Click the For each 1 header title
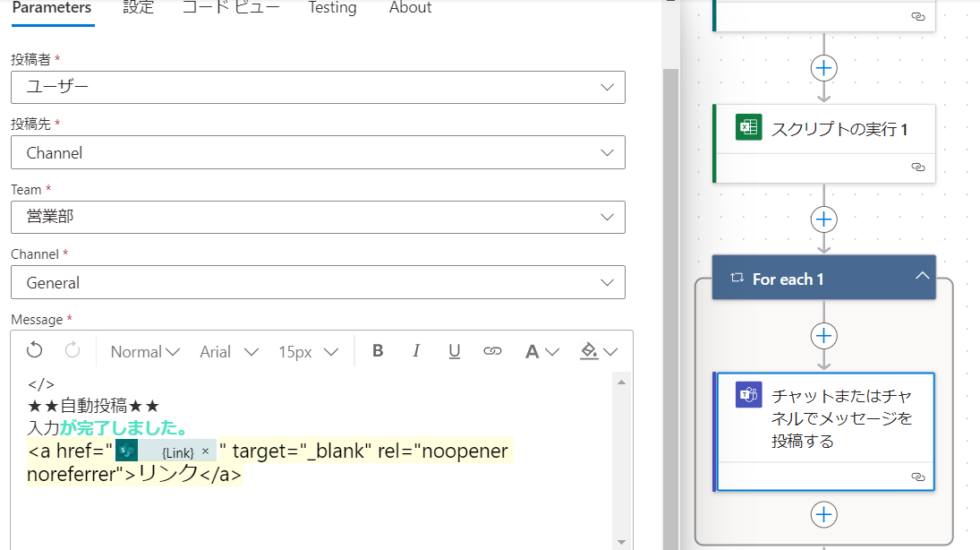 pos(788,279)
